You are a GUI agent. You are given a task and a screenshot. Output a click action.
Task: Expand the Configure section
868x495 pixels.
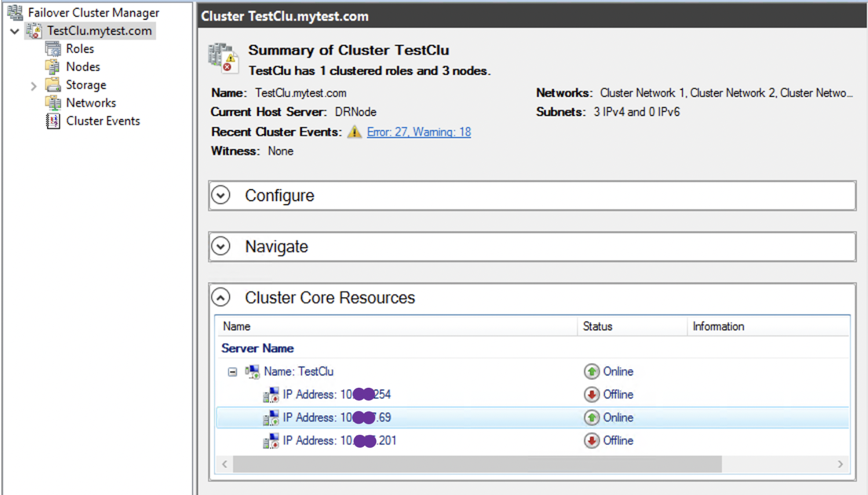(x=221, y=195)
